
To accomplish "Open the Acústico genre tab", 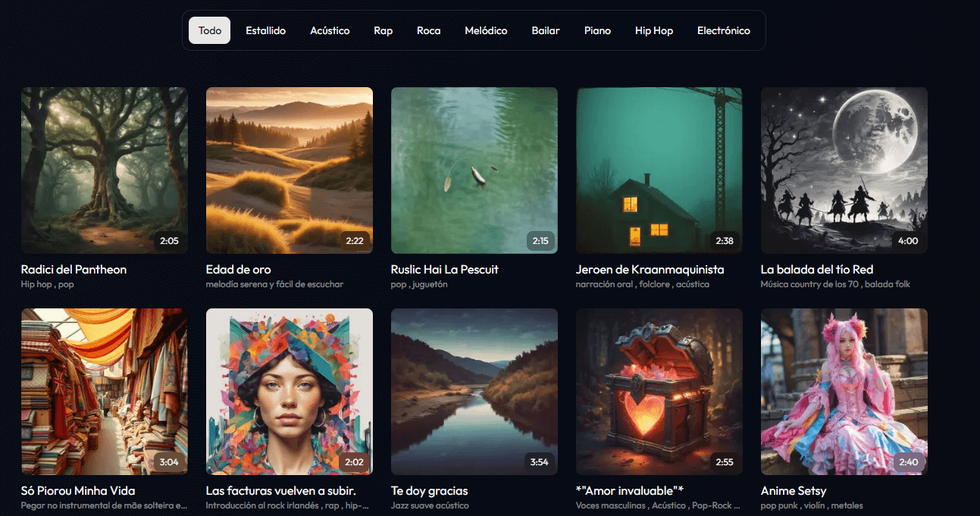I will (330, 31).
